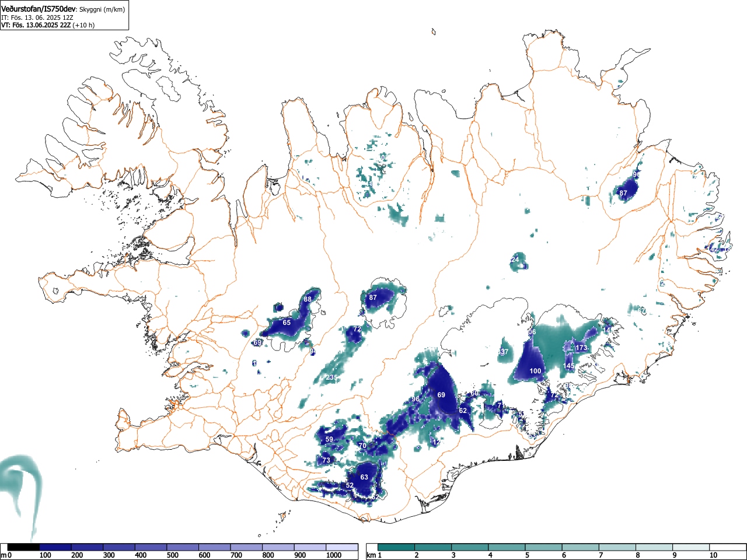Screen dimensions: 747x560
Task: Click the '173' visibility value on map
Action: coord(581,348)
